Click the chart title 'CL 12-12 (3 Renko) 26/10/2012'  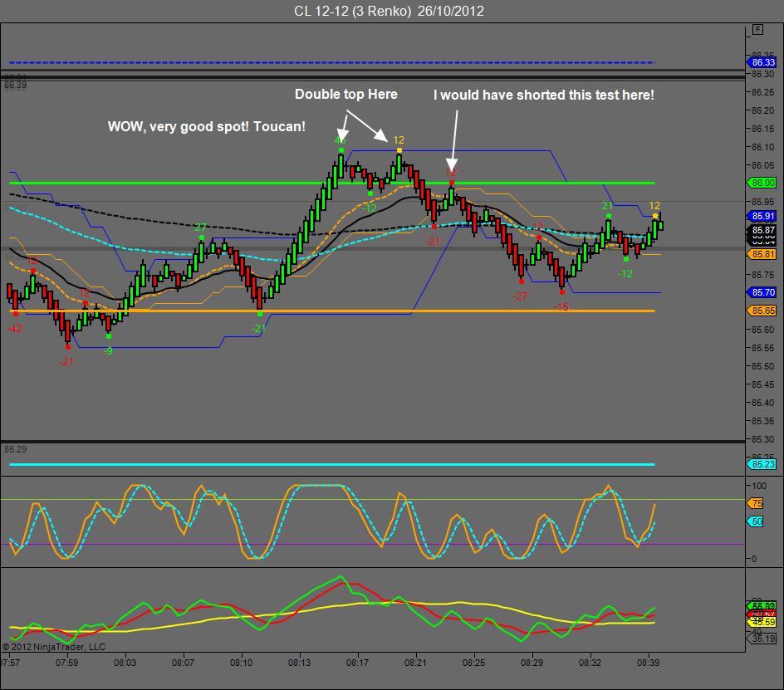tap(389, 11)
